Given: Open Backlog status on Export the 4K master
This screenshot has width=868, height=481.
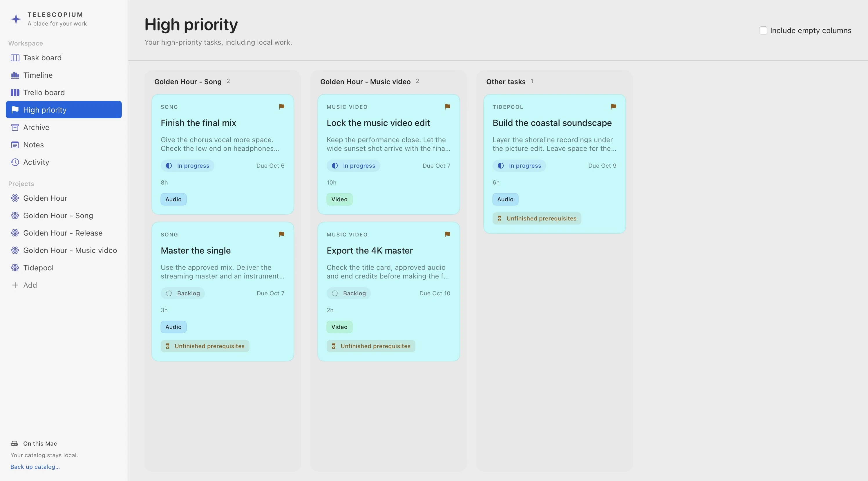Looking at the screenshot, I should (348, 293).
